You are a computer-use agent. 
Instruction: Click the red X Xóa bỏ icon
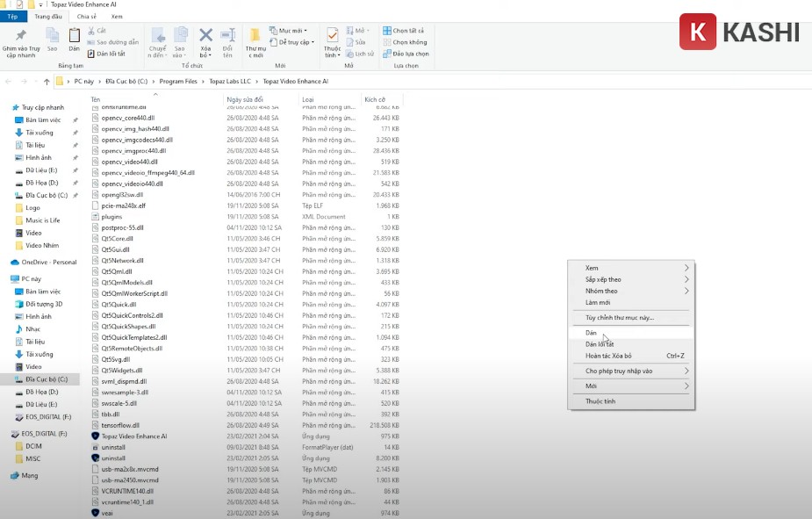pos(205,36)
